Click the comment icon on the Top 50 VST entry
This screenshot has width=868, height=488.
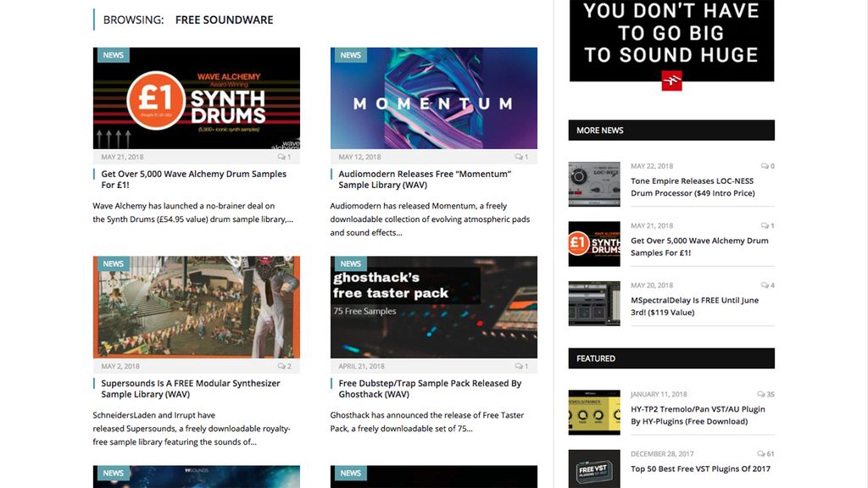pos(761,454)
